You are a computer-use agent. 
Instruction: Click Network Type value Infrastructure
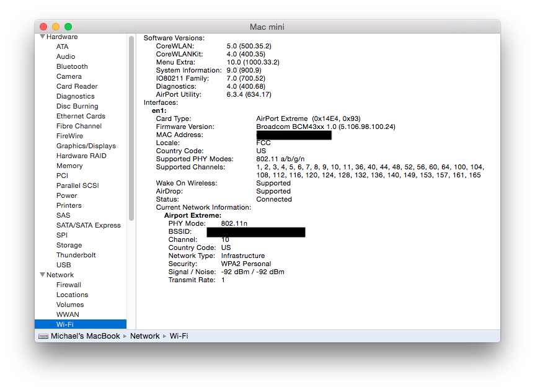(x=242, y=256)
